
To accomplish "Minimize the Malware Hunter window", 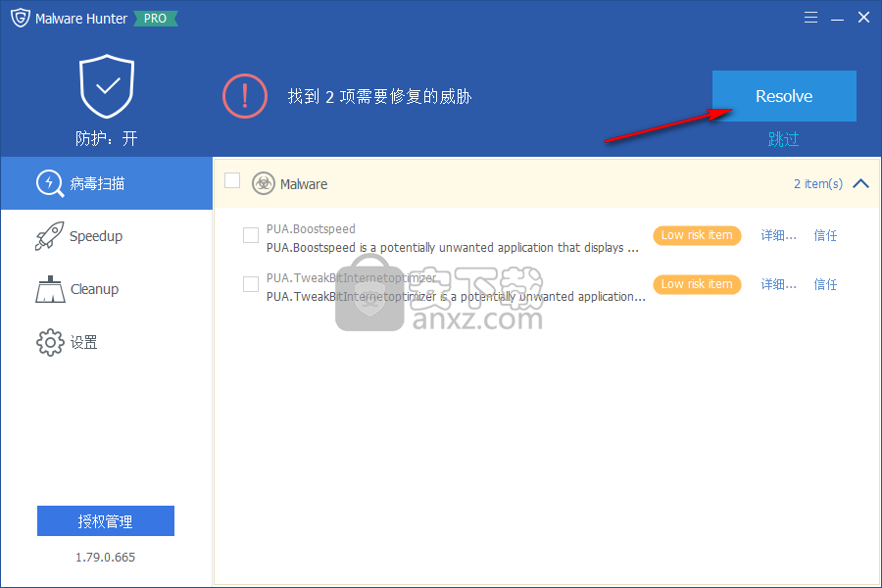I will (837, 18).
